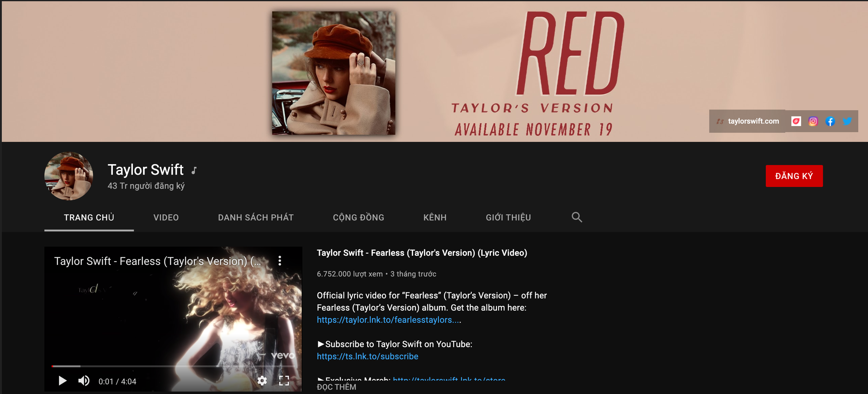868x394 pixels.
Task: Click the '0:01 / 4:04' time display
Action: 117,381
